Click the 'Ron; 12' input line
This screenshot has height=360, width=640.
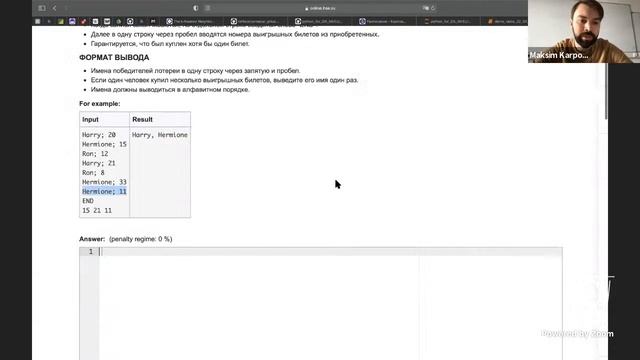(x=95, y=153)
